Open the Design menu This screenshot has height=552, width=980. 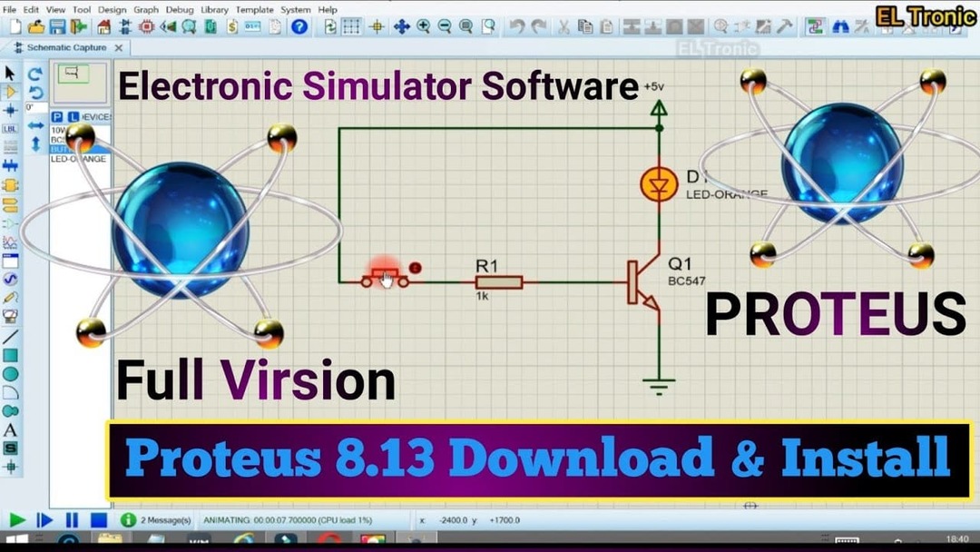112,9
